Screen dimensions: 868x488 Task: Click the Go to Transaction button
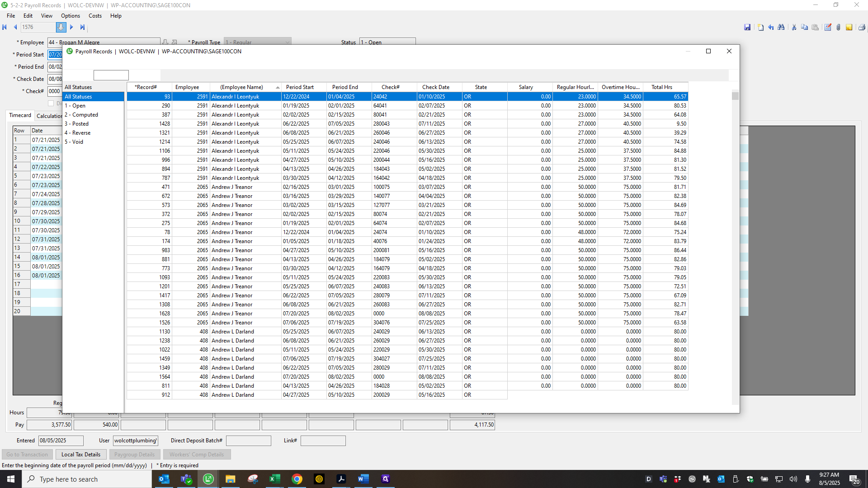(27, 455)
